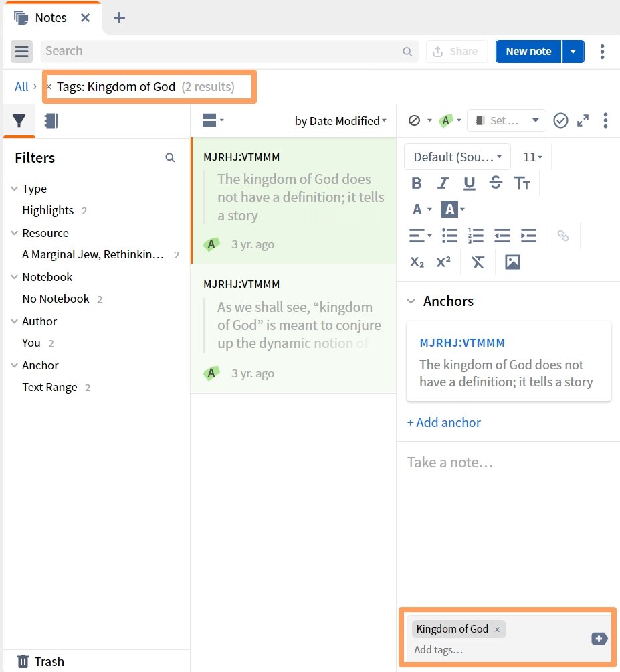620x672 pixels.
Task: Pick the green highlighter style dropdown
Action: (x=449, y=121)
